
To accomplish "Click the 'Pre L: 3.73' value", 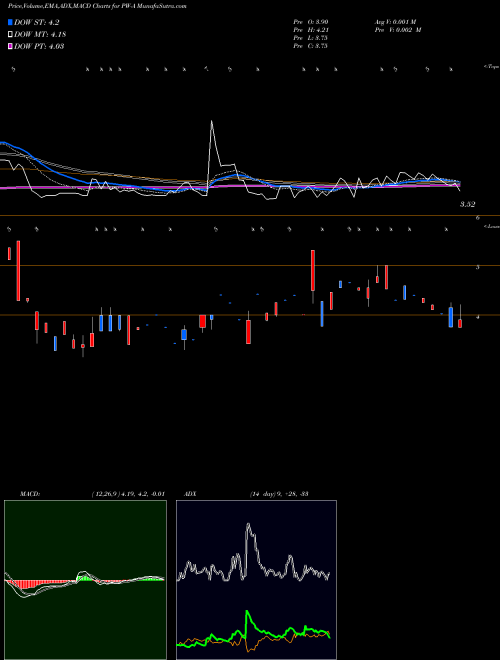I will [311, 37].
